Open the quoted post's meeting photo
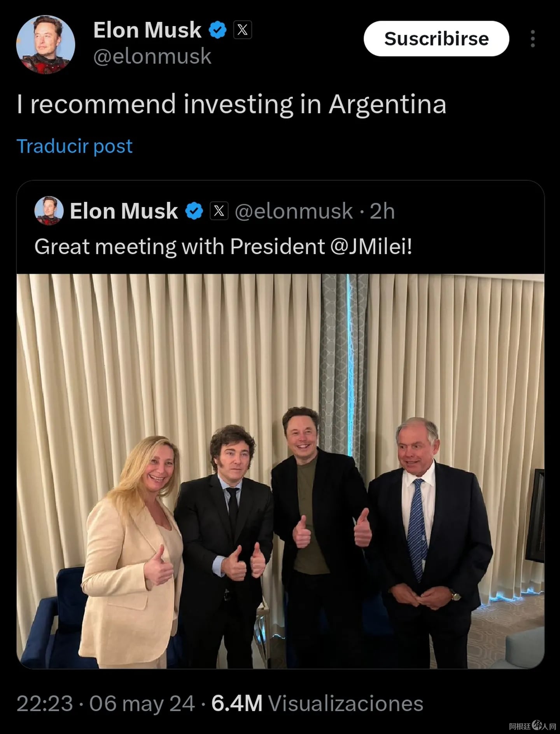Screen dimensions: 560x734 [280, 471]
